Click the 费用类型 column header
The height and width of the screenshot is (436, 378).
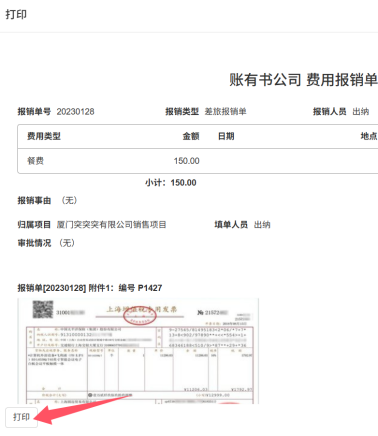click(x=44, y=136)
